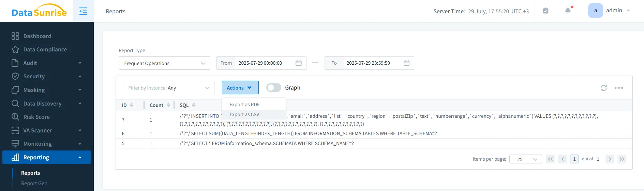
Task: Open the three-dot more options menu
Action: click(x=618, y=88)
